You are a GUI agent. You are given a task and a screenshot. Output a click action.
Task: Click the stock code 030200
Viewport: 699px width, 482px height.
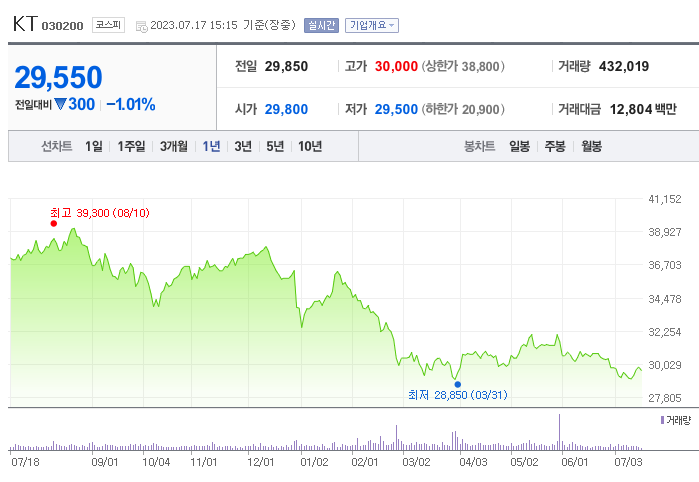point(62,26)
